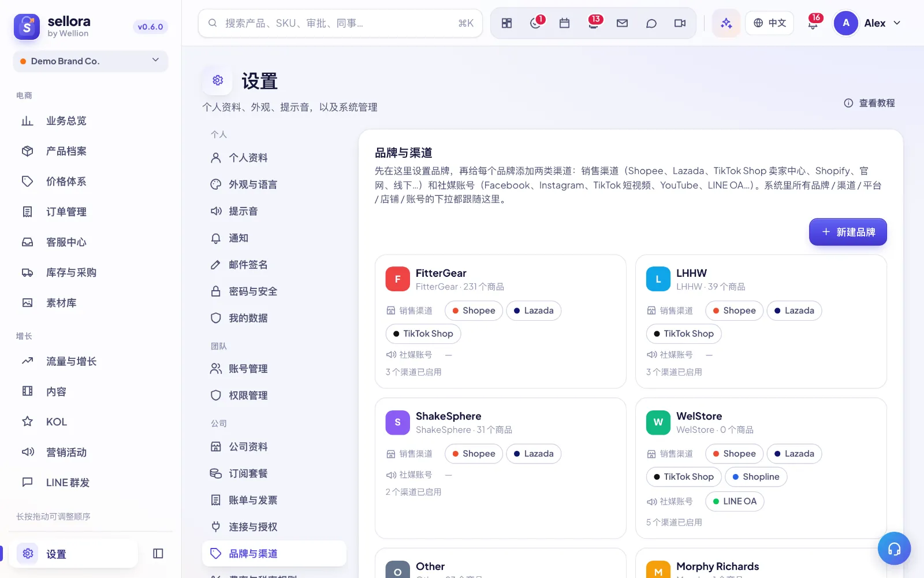Open the mail envelope icon

(x=622, y=23)
